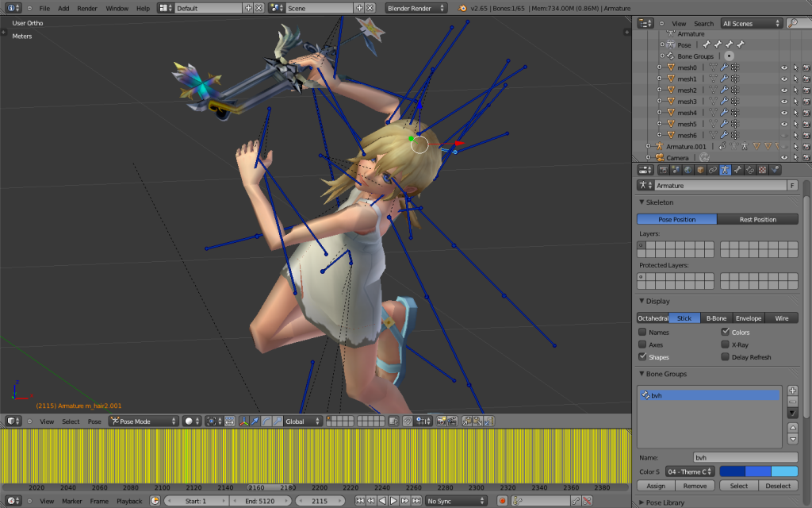Set bone display to B-Bone
812x508 pixels.
click(x=716, y=318)
